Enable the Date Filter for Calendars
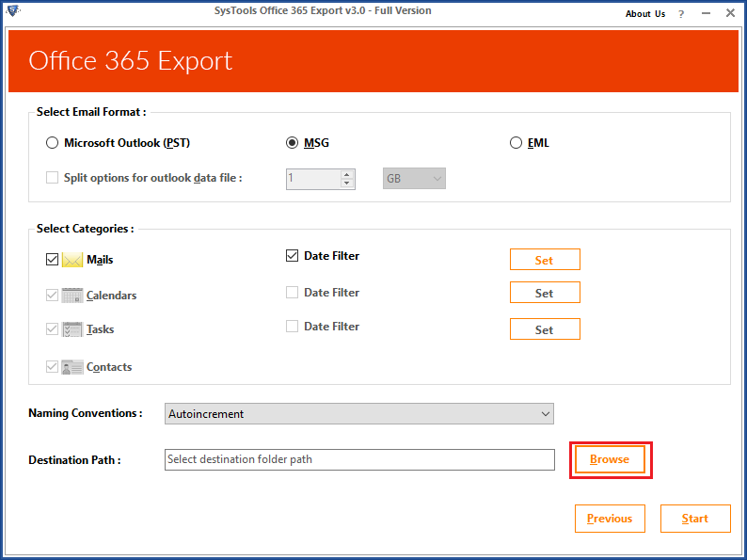Viewport: 747px width, 560px height. tap(292, 292)
